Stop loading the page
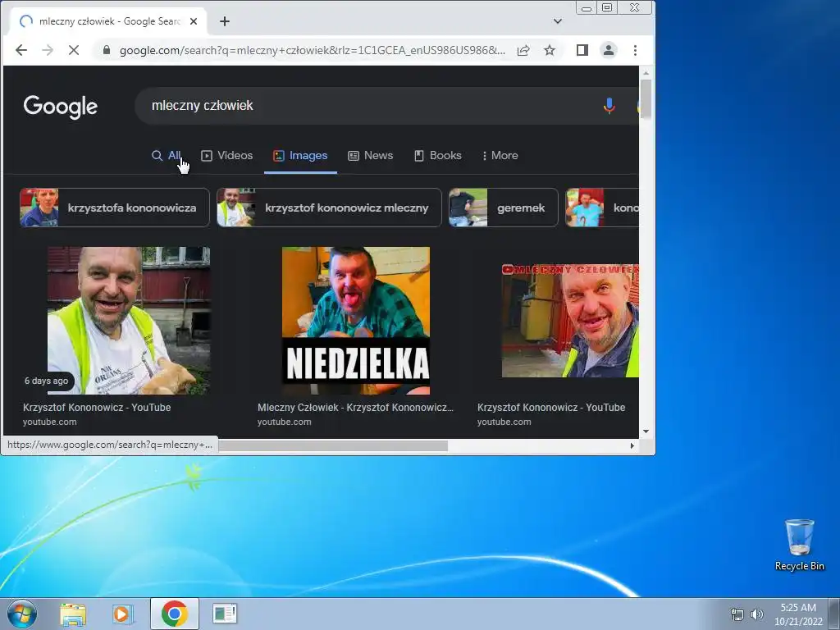Image resolution: width=840 pixels, height=630 pixels. click(x=74, y=50)
